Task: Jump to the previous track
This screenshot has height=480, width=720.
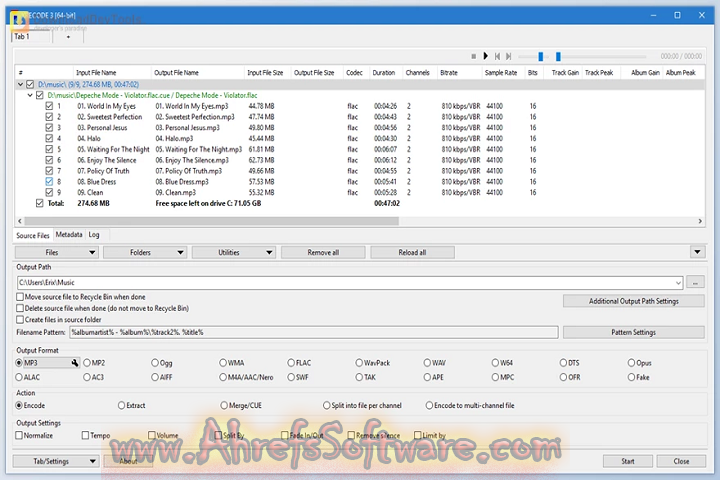Action: pos(497,56)
